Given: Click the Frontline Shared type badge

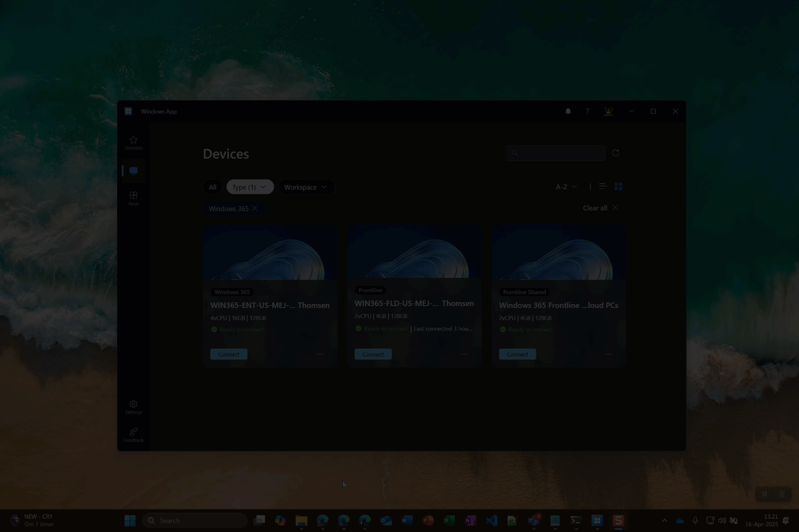Looking at the screenshot, I should [525, 292].
